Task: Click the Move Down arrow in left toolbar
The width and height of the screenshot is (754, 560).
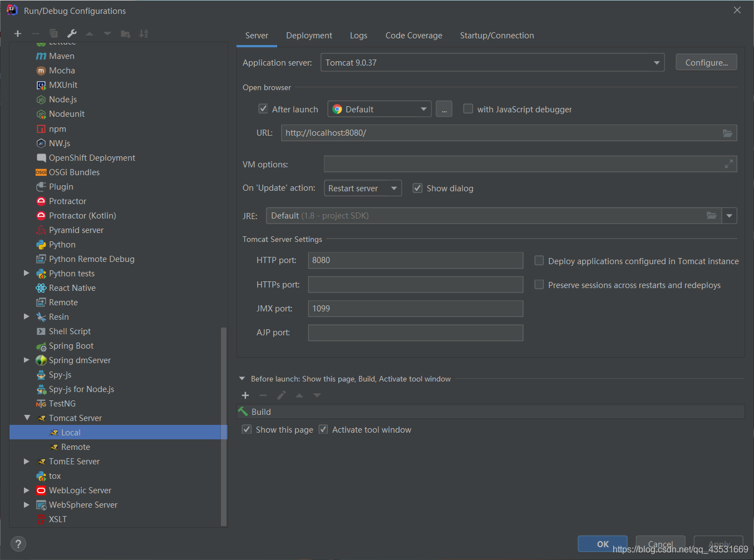Action: pyautogui.click(x=107, y=34)
